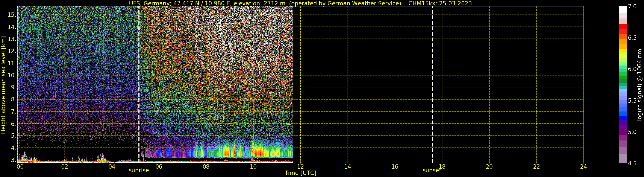
Task: Click the y-axis tick label '14.'
Action: coord(12,27)
